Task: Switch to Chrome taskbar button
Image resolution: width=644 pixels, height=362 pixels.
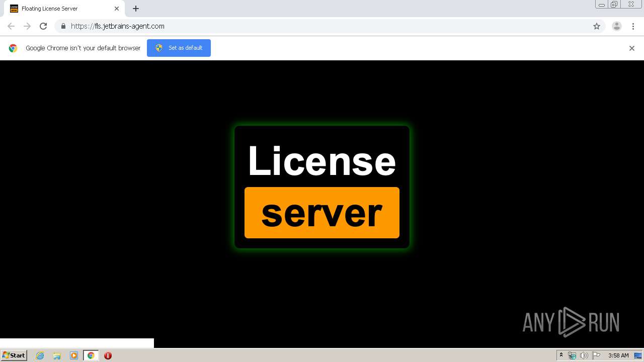Action: pyautogui.click(x=91, y=355)
